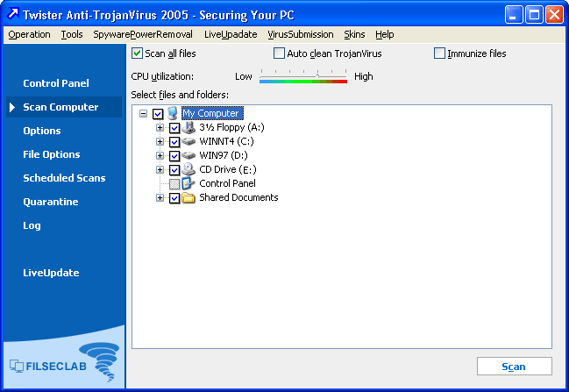Uncheck the Scan all files checkbox
This screenshot has height=392, width=569.
click(137, 53)
